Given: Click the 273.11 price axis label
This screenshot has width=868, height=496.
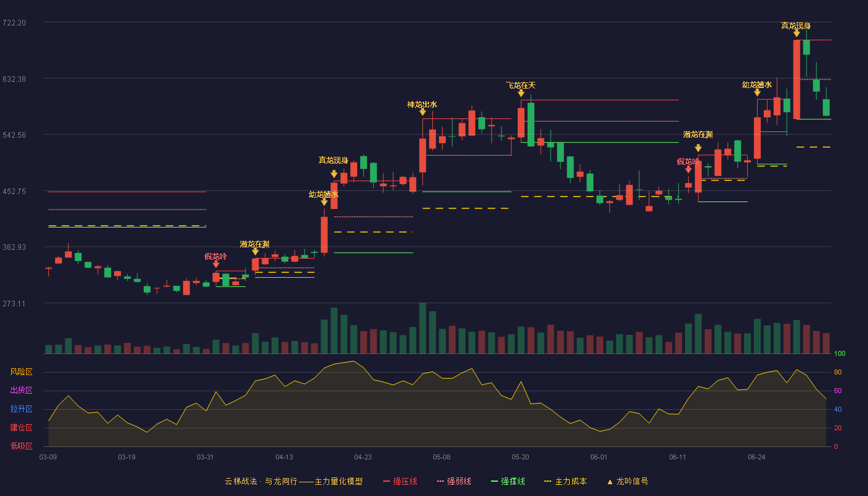Looking at the screenshot, I should 14,304.
